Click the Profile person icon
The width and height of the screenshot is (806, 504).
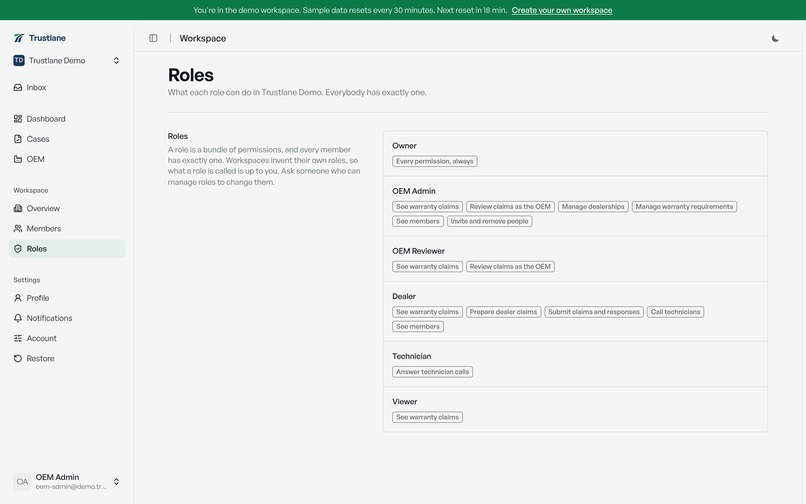[x=18, y=298]
